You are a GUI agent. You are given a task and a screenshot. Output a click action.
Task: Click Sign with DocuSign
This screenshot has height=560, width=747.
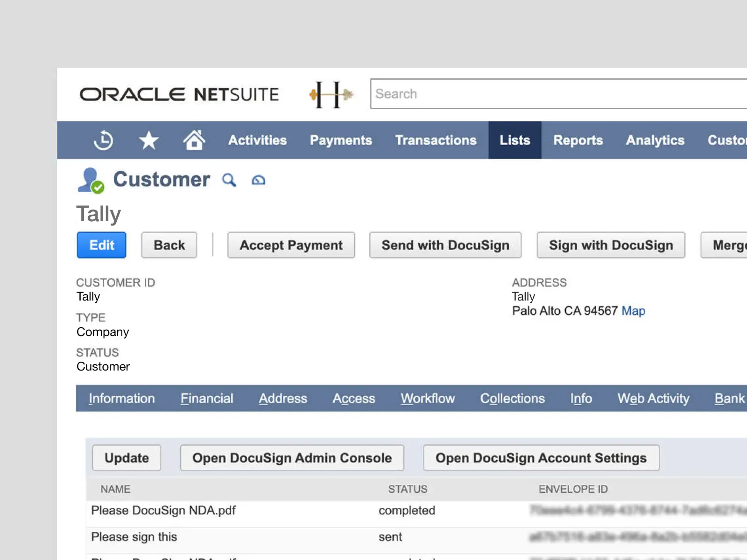(x=611, y=245)
